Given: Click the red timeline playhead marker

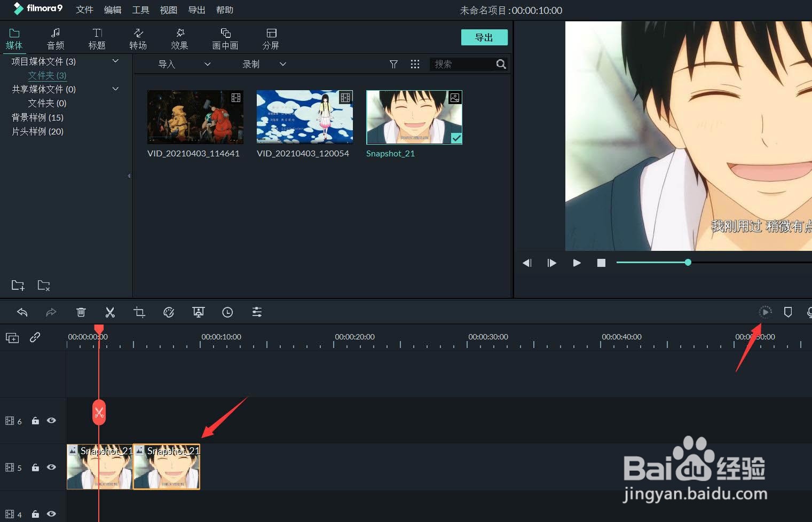Looking at the screenshot, I should pos(99,329).
